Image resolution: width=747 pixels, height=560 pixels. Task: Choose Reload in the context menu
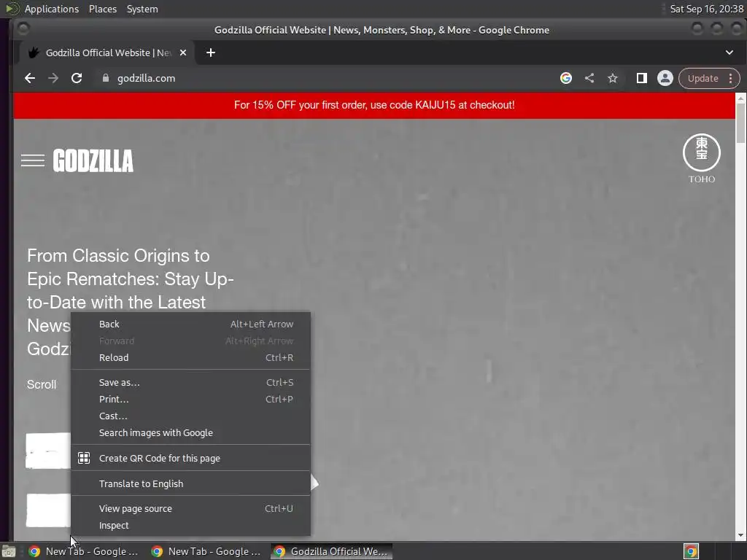point(190,357)
